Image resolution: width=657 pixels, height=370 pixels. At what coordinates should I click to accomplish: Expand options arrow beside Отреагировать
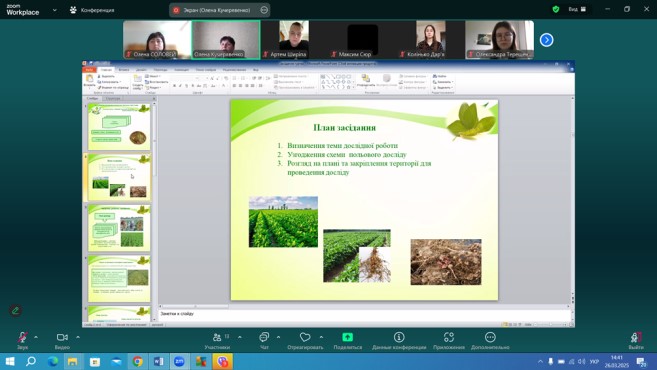click(321, 337)
